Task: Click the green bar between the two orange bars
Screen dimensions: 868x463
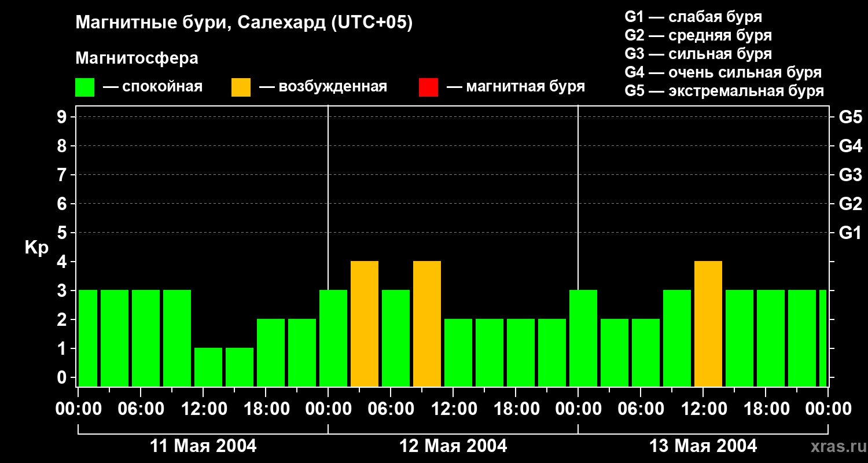Action: (396, 339)
